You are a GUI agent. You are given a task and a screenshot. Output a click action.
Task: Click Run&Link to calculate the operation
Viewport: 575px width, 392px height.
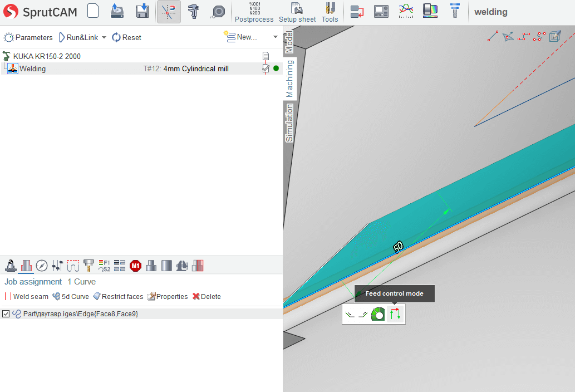[x=78, y=37]
